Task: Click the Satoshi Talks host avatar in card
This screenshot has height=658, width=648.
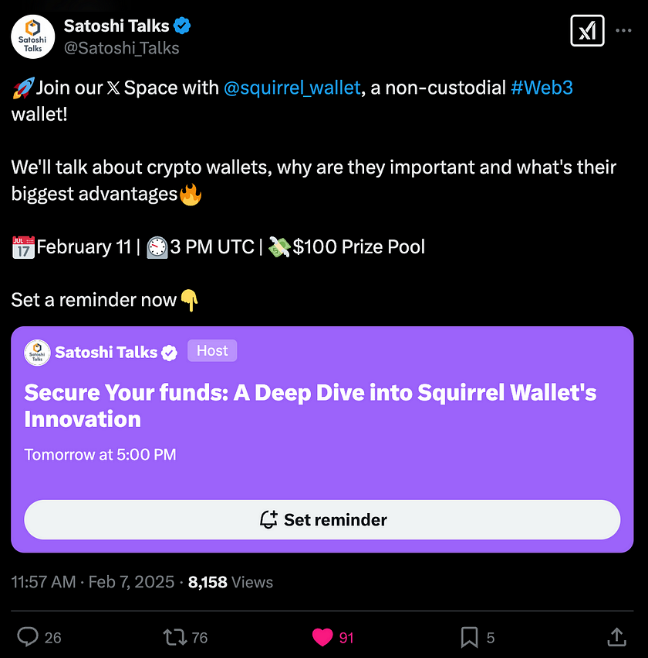Action: coord(37,352)
